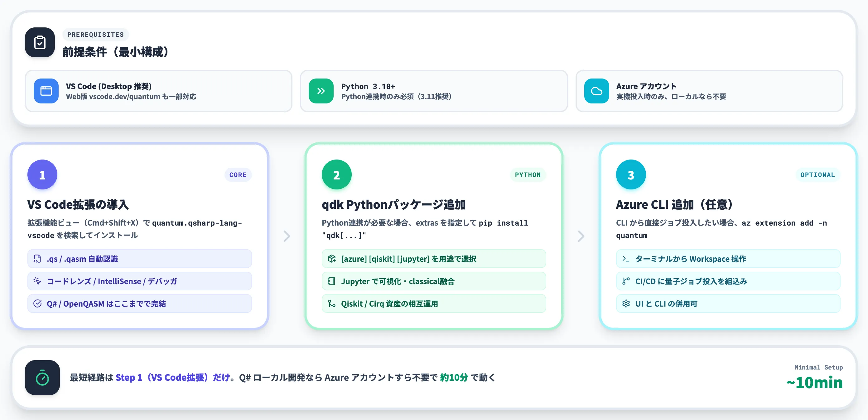This screenshot has width=868, height=420.
Task: Click the blue window icon next to VS Code
Action: tap(46, 91)
